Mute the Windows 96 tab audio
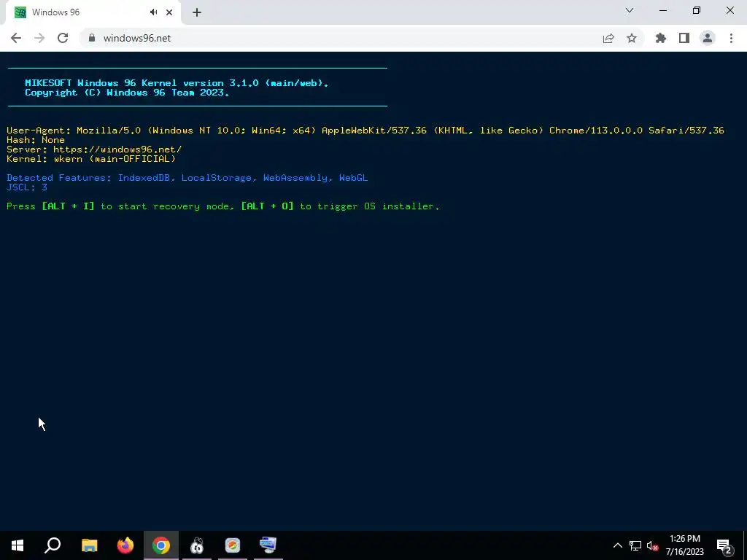Image resolution: width=747 pixels, height=560 pixels. tap(153, 12)
